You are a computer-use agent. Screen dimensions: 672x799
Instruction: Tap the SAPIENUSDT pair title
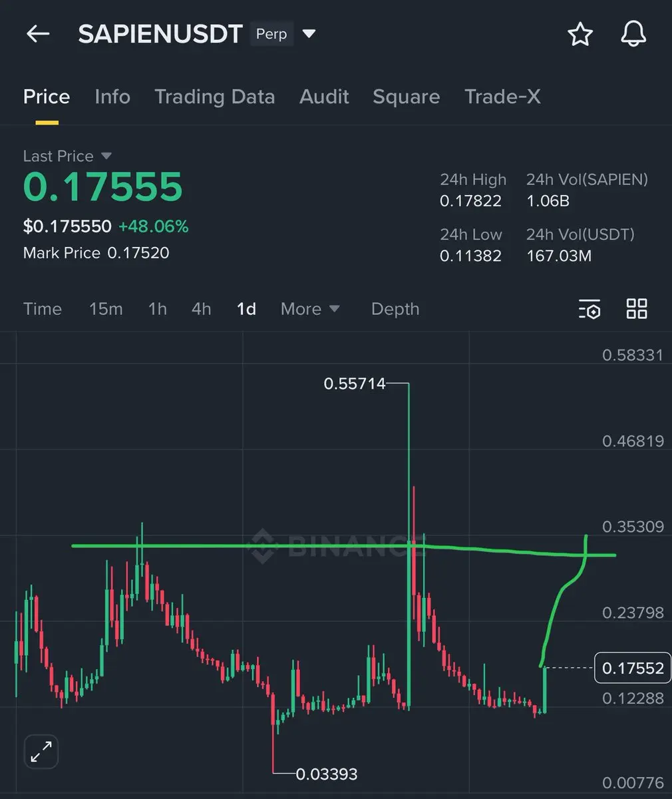[x=160, y=34]
